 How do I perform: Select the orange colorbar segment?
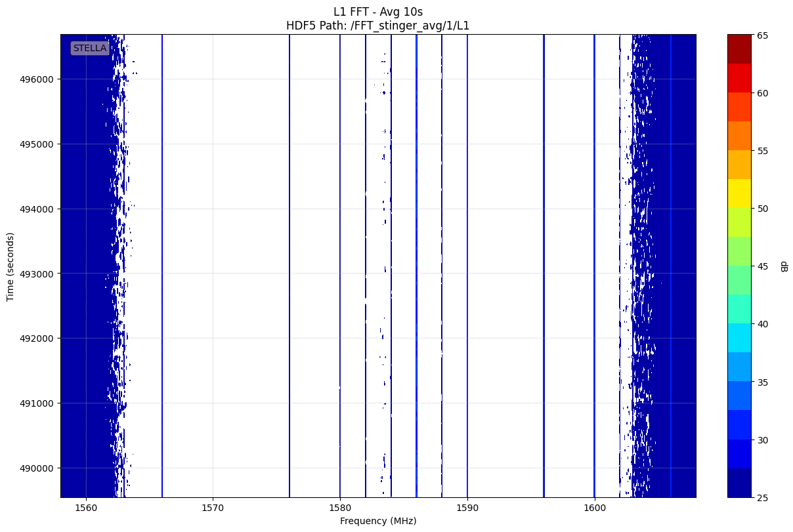pyautogui.click(x=739, y=136)
